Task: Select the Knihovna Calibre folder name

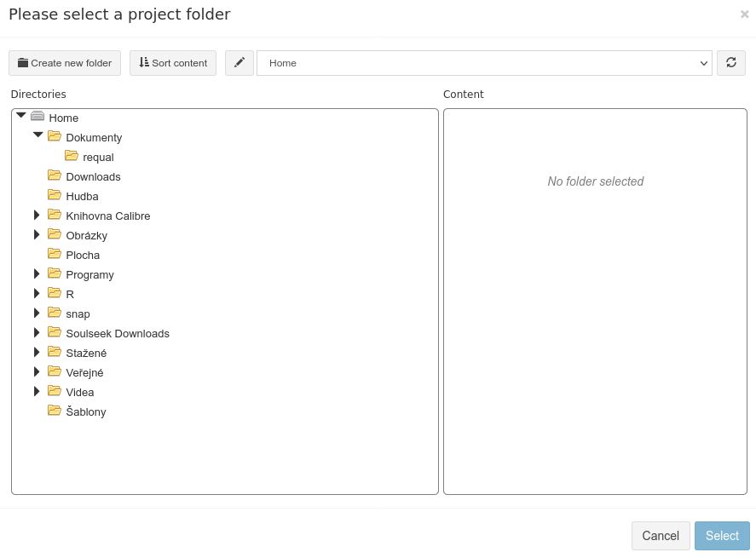Action: tap(108, 216)
